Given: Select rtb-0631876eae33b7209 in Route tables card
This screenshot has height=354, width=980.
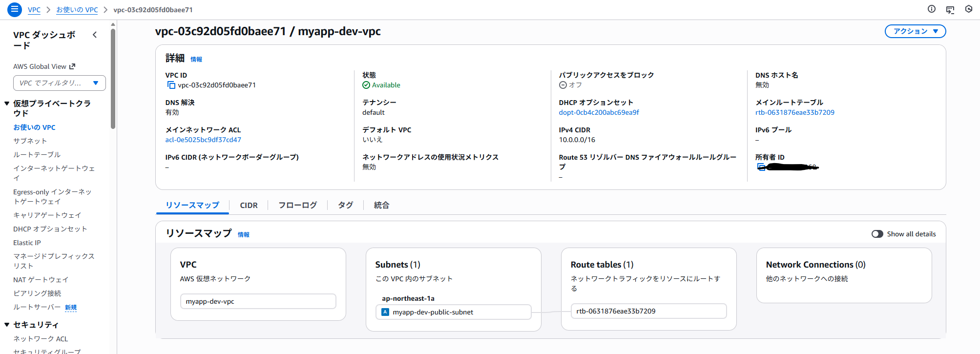Looking at the screenshot, I should (x=649, y=311).
